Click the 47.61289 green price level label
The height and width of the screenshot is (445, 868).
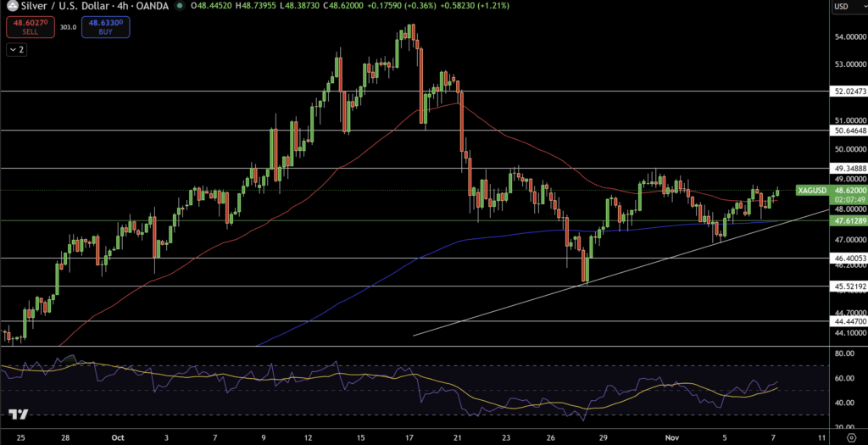[848, 220]
